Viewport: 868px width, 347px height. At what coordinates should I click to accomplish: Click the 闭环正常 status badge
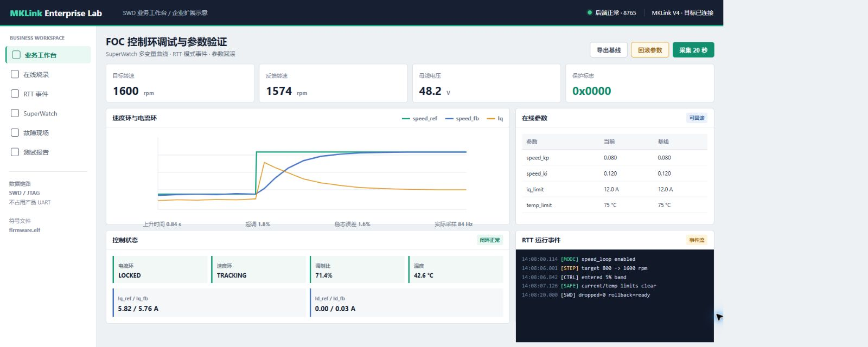click(x=490, y=240)
